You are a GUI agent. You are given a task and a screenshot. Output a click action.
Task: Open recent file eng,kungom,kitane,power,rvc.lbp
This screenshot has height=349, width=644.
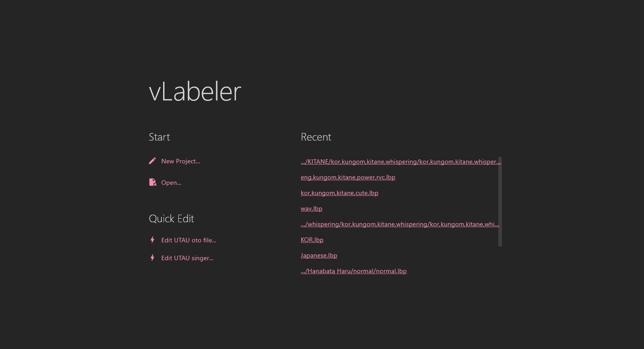(x=348, y=178)
